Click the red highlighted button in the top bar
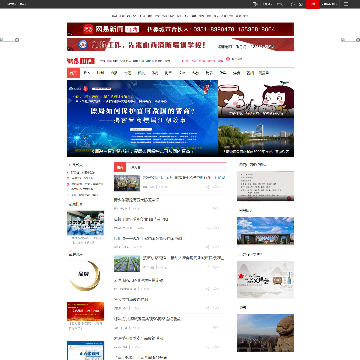The width and height of the screenshot is (360, 360). tap(313, 4)
